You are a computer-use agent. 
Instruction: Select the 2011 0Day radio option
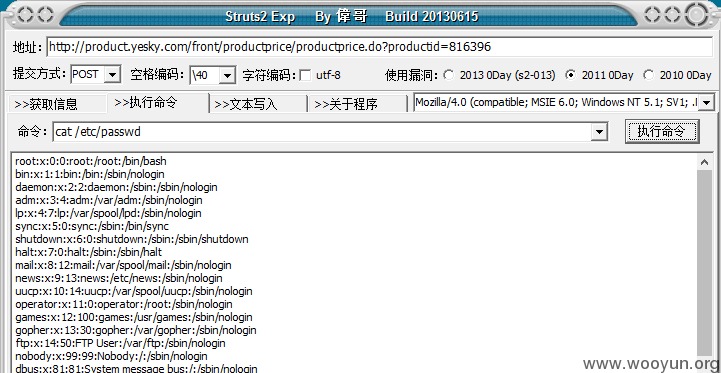571,75
